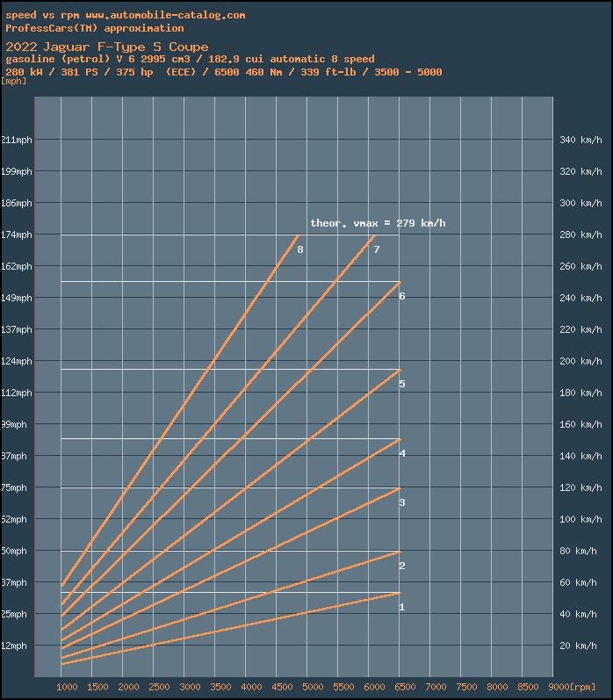The width and height of the screenshot is (613, 700).
Task: Click the 'theor. vmax = 279 km/h' label
Action: pos(378,223)
